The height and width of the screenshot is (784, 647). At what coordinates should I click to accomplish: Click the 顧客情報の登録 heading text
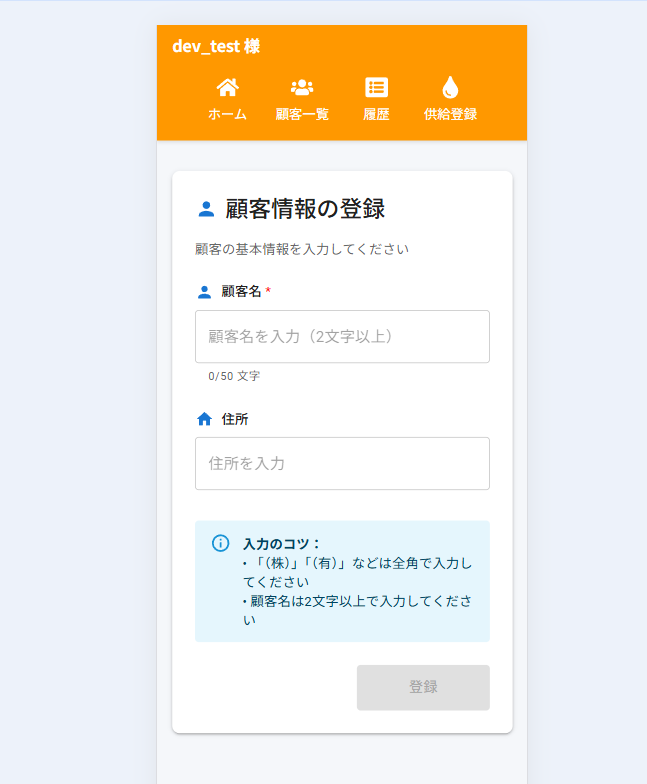pos(305,209)
